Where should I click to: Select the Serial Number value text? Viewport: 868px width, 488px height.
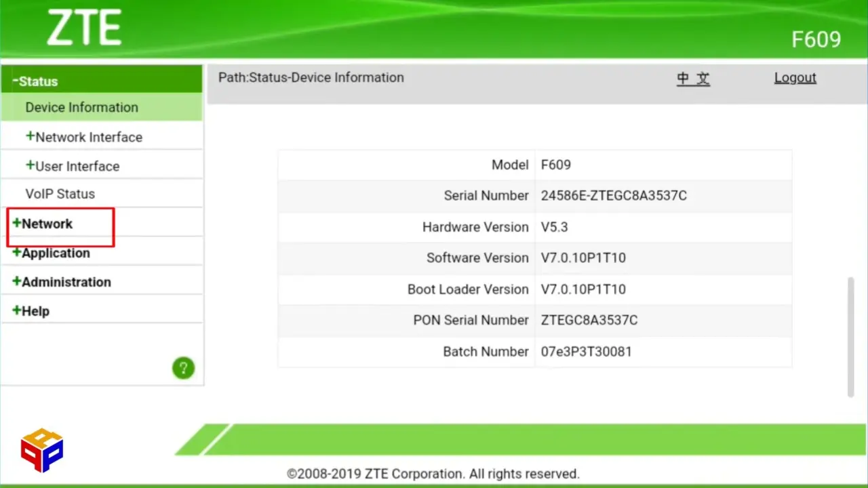614,195
